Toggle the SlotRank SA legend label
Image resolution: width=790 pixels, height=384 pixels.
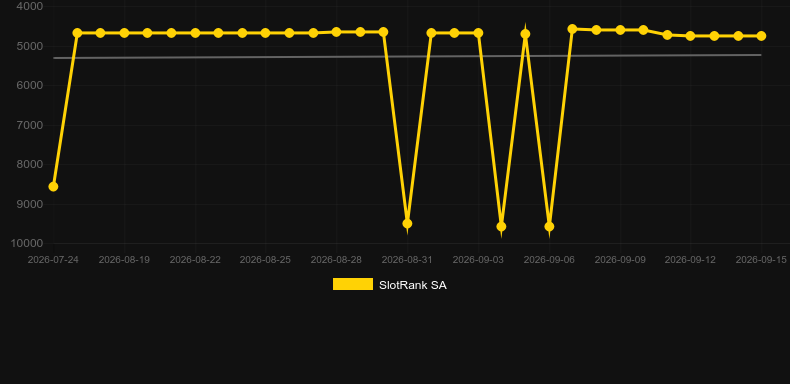413,285
